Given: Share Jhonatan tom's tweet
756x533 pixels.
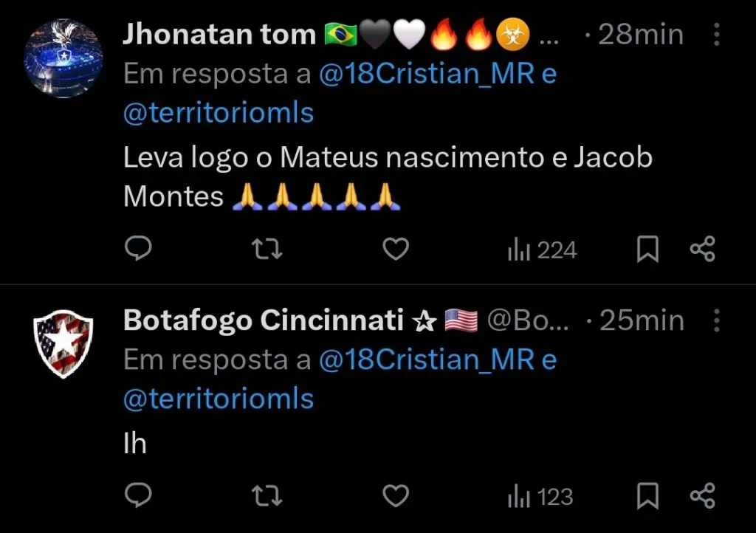Looking at the screenshot, I should pos(702,250).
